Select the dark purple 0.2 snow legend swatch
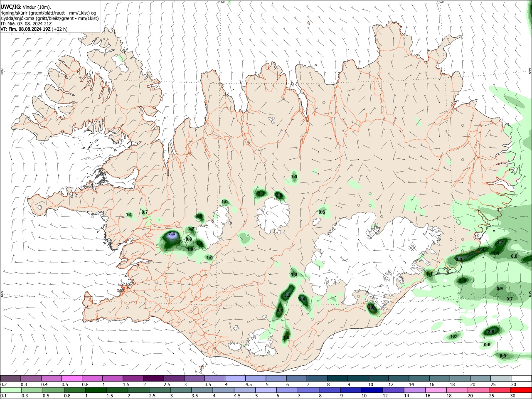The width and height of the screenshot is (532, 399). 10,378
